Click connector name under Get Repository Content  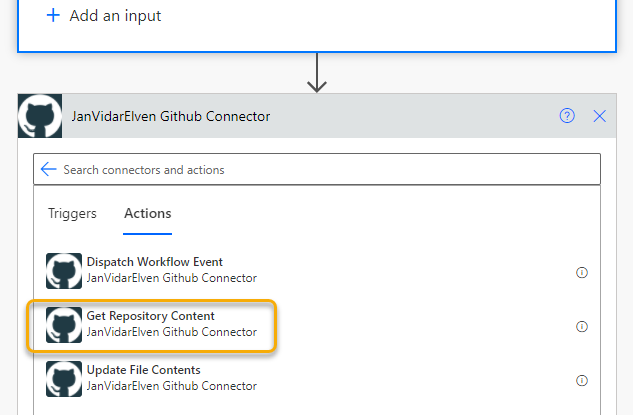tap(172, 332)
